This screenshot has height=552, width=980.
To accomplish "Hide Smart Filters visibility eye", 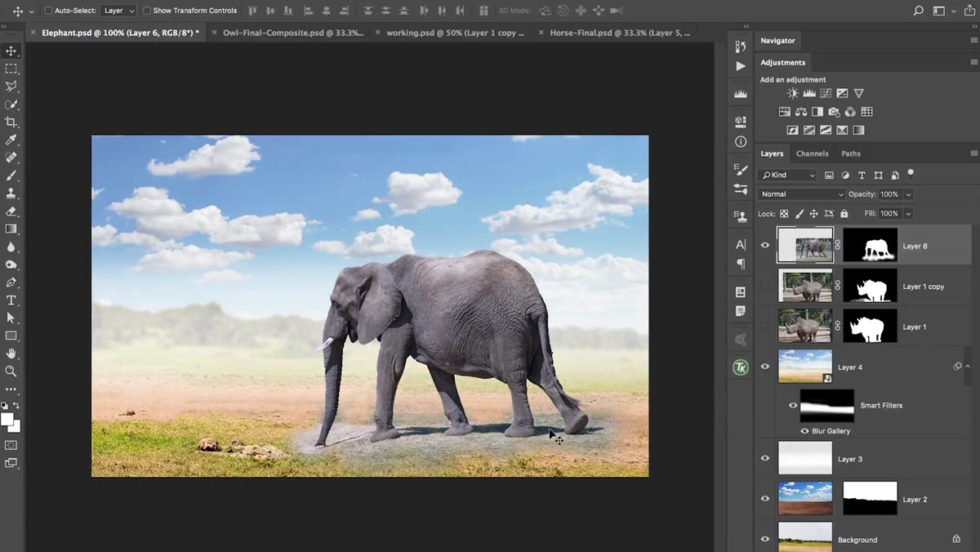I will [x=792, y=405].
